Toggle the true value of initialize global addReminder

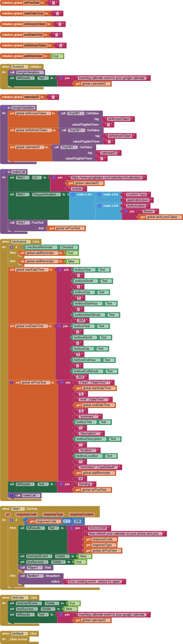point(57,56)
